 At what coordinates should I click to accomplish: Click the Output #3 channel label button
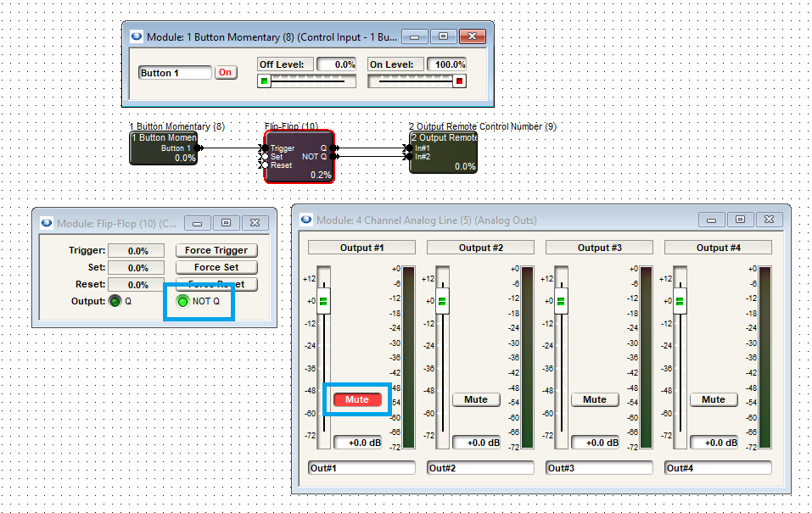(599, 248)
